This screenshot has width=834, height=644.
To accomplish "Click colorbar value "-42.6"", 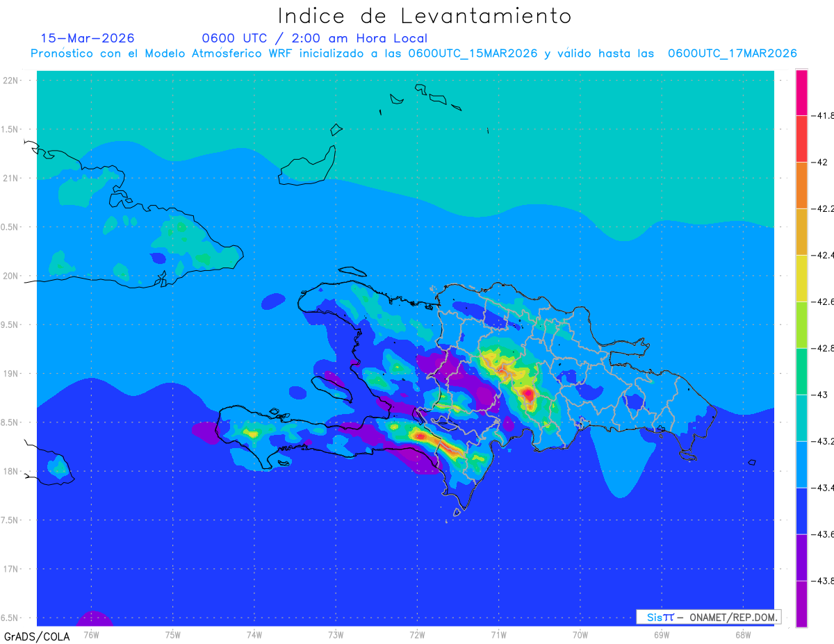I will pos(824,302).
